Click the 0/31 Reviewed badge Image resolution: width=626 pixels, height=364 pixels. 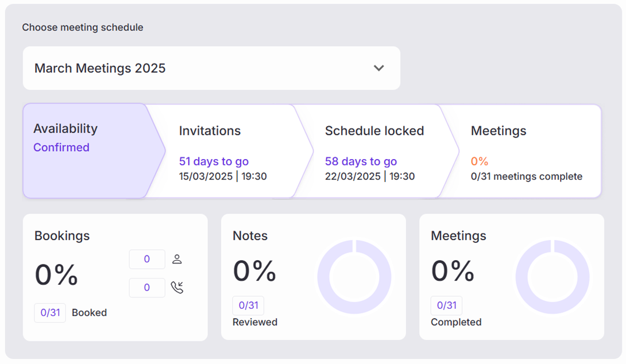click(248, 305)
